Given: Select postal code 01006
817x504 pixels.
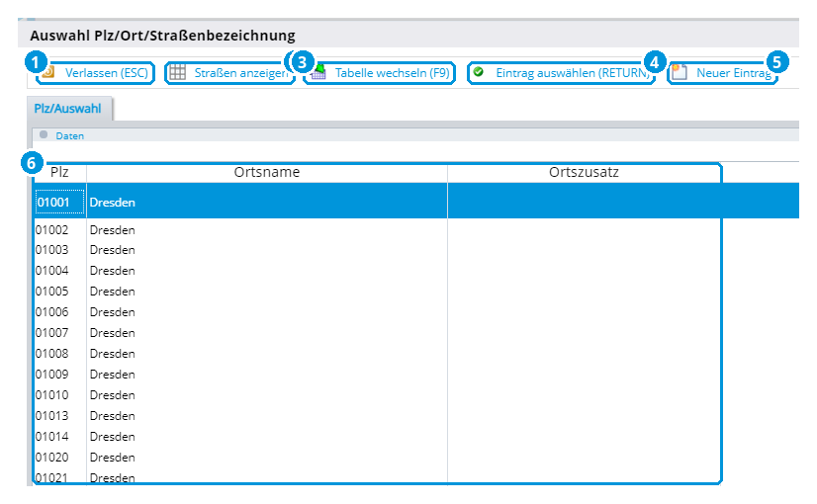Looking at the screenshot, I should coord(52,312).
